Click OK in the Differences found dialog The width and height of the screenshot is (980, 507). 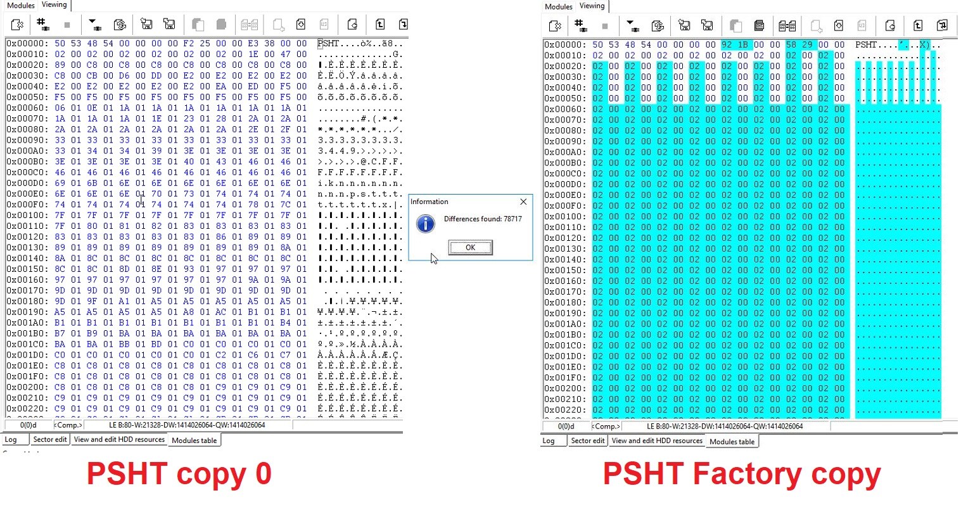[470, 247]
